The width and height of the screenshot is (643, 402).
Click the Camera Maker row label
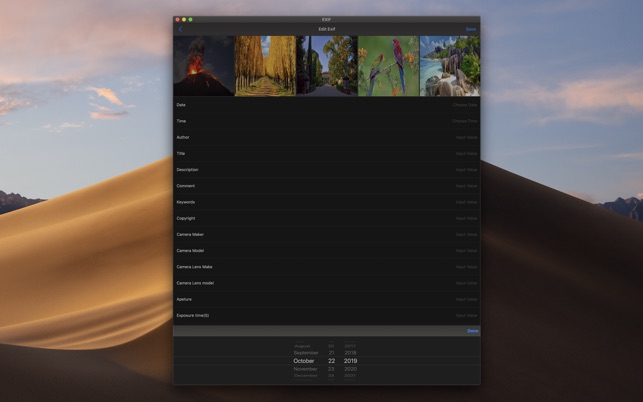(x=190, y=235)
